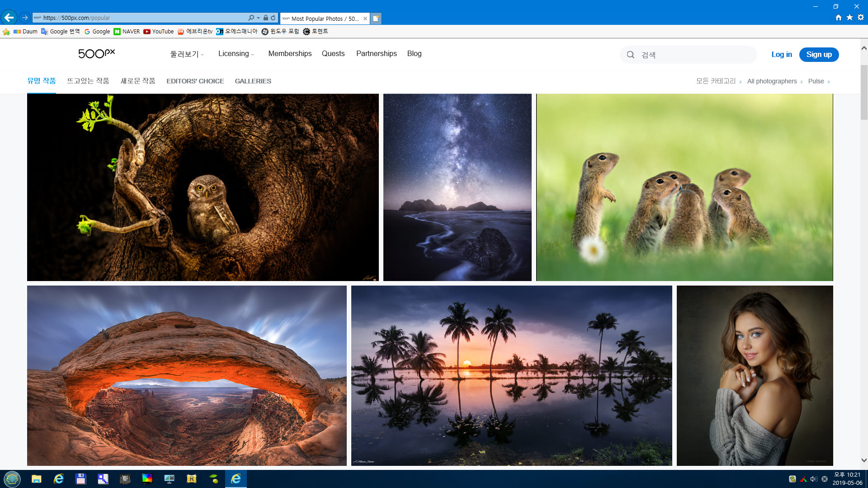This screenshot has height=488, width=868.
Task: Select the 새로운 작품 tab
Action: (x=138, y=81)
